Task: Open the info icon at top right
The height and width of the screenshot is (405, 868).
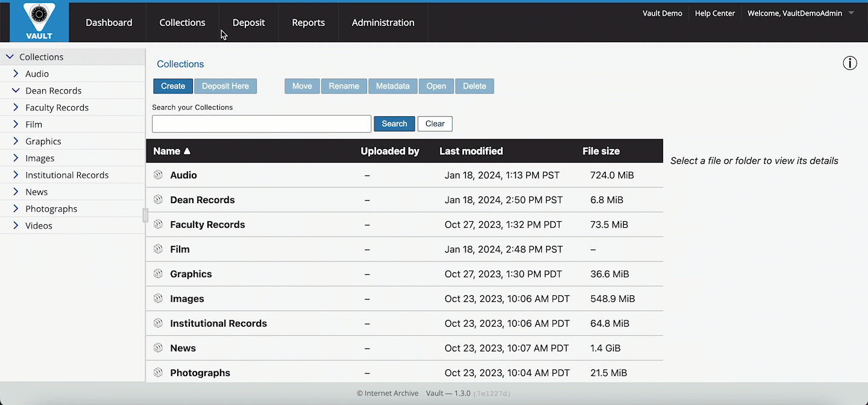Action: click(850, 63)
